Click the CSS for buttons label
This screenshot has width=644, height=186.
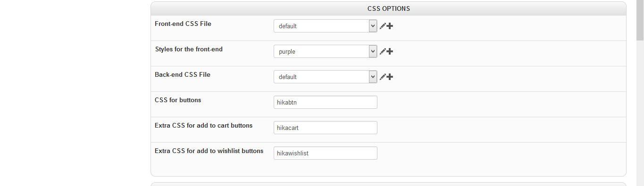(178, 100)
